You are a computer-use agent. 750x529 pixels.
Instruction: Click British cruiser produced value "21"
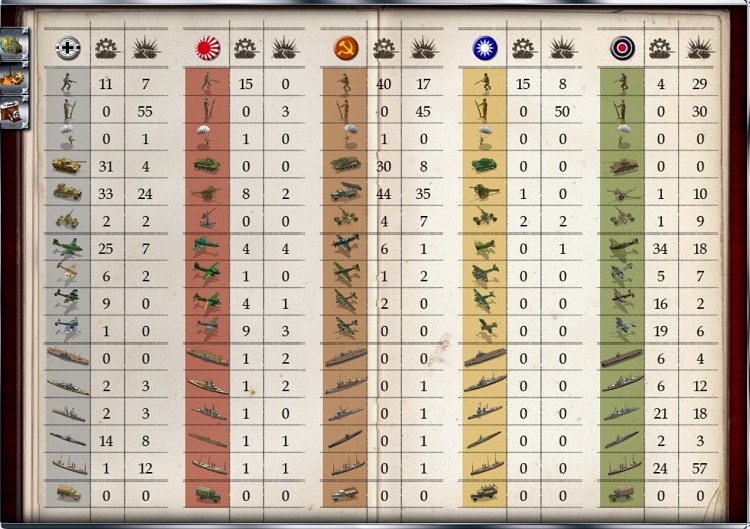point(661,413)
